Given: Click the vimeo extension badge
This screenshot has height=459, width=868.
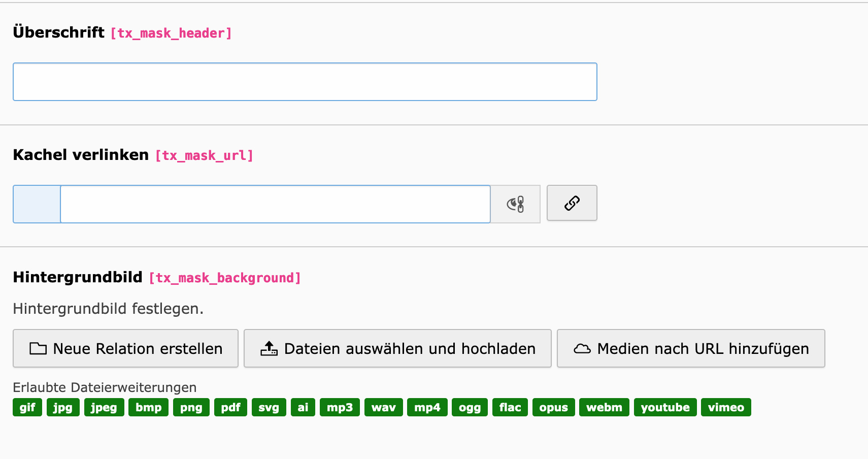Looking at the screenshot, I should (x=726, y=407).
